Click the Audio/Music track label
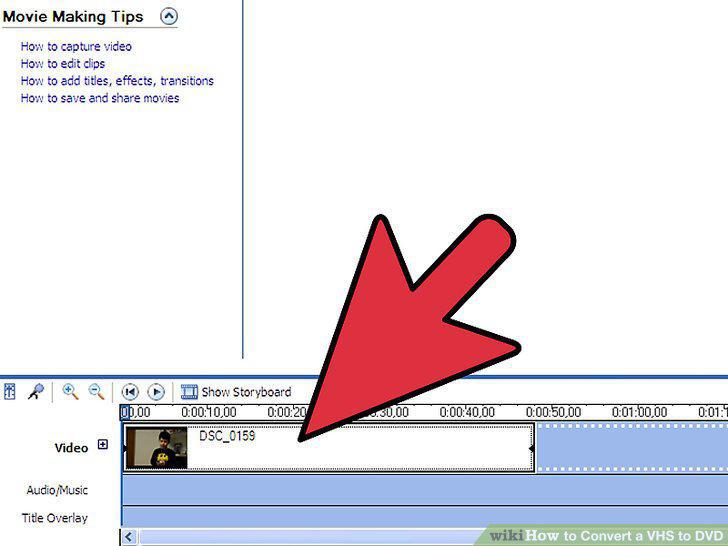728x546 pixels. [57, 490]
